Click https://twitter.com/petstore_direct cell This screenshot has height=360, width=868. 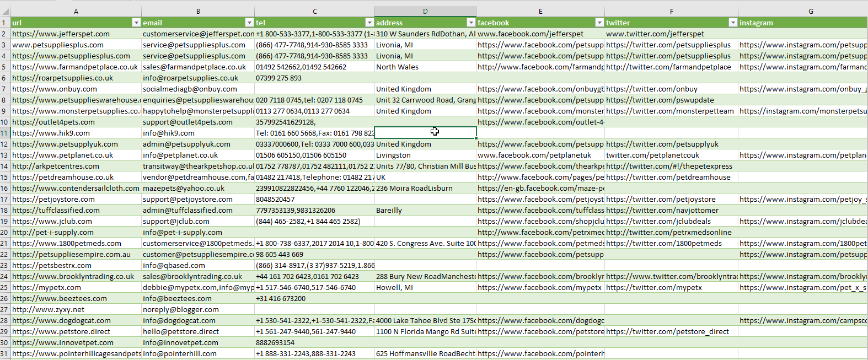point(671,331)
